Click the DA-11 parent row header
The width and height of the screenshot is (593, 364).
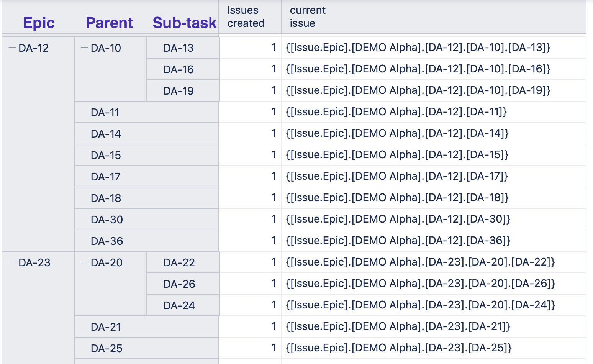click(146, 112)
